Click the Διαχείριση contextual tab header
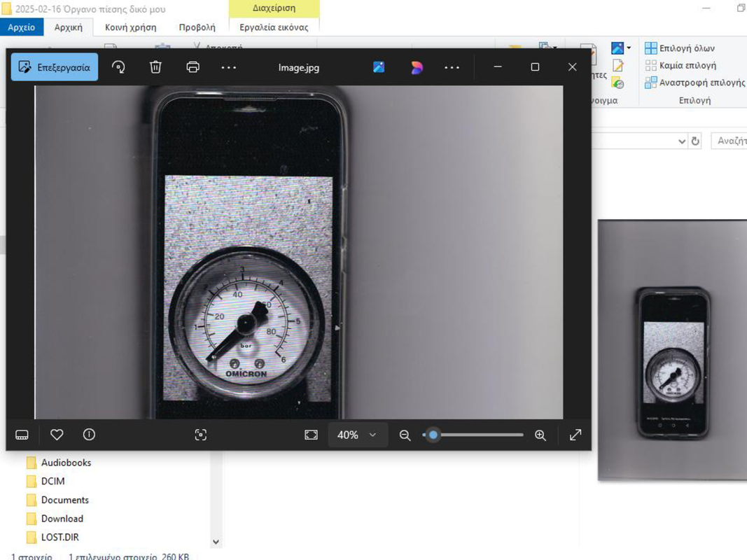 coord(274,8)
